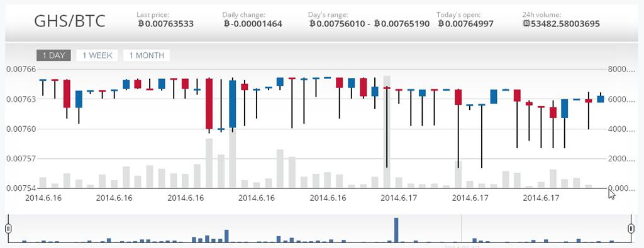Click the large red candle reaching 0.00760
The width and height of the screenshot is (644, 248).
(x=209, y=104)
